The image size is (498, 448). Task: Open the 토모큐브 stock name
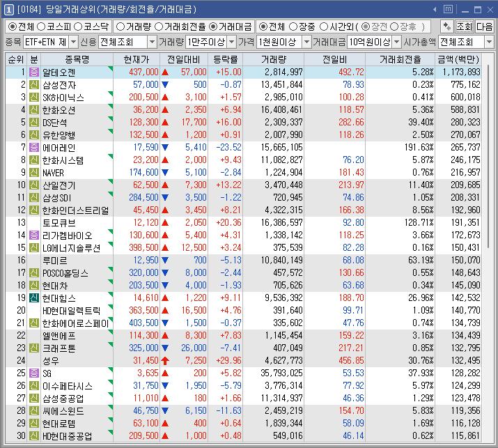click(59, 223)
